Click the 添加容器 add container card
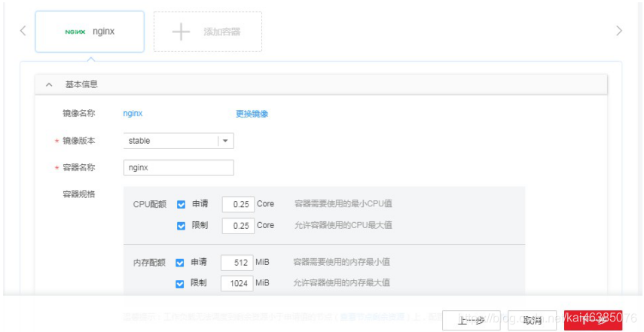The image size is (644, 332). (x=208, y=32)
